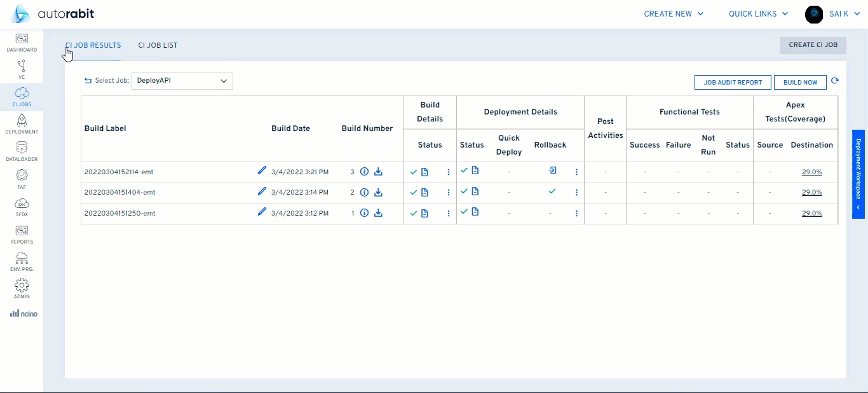Switch to the CI Job List tab
Viewport: 868px width, 393px height.
(x=158, y=45)
